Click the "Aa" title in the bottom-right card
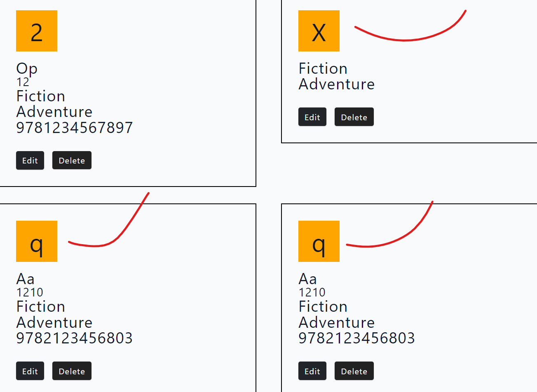 307,279
